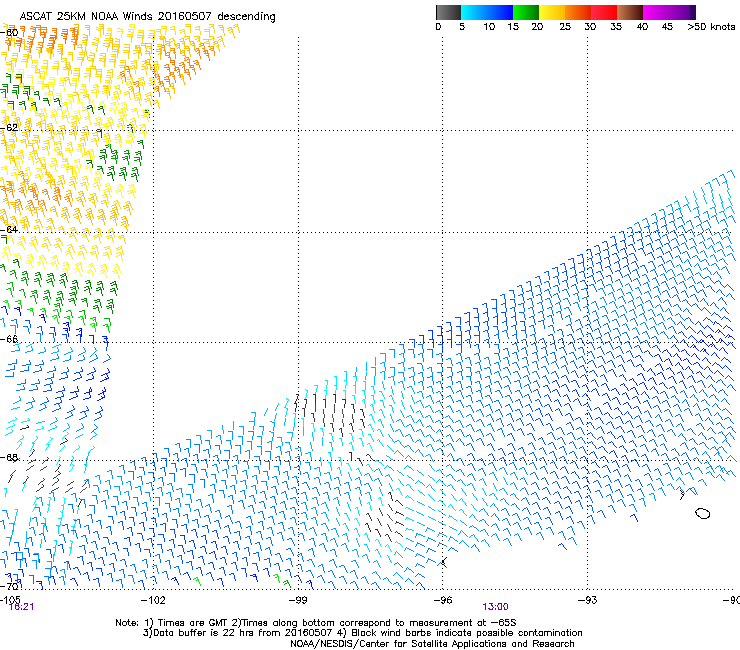Click the red 30-35 knots color segment
The width and height of the screenshot is (740, 650).
point(604,12)
